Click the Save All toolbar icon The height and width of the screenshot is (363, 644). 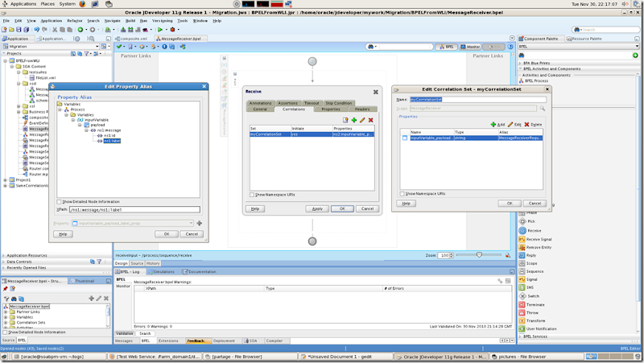click(x=27, y=30)
